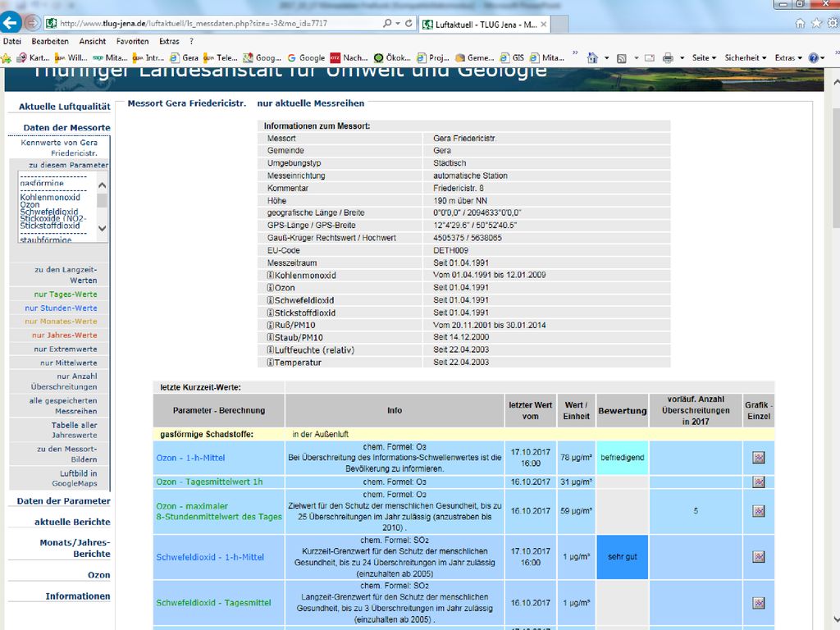Open the Datei menu

11,41
